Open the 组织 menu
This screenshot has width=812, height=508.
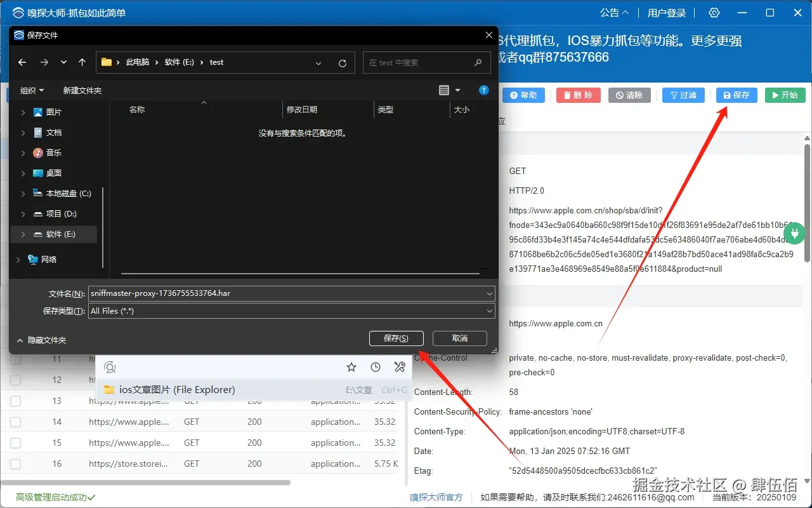tap(32, 91)
